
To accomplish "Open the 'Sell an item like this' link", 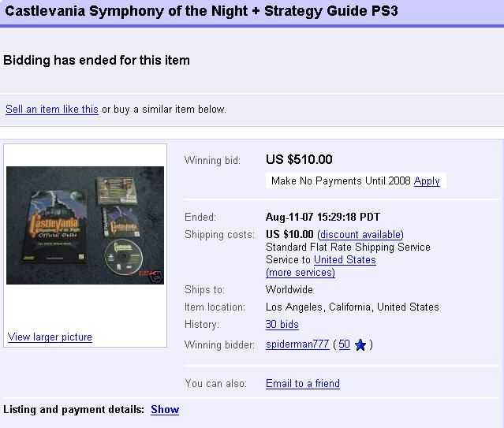I will (52, 109).
